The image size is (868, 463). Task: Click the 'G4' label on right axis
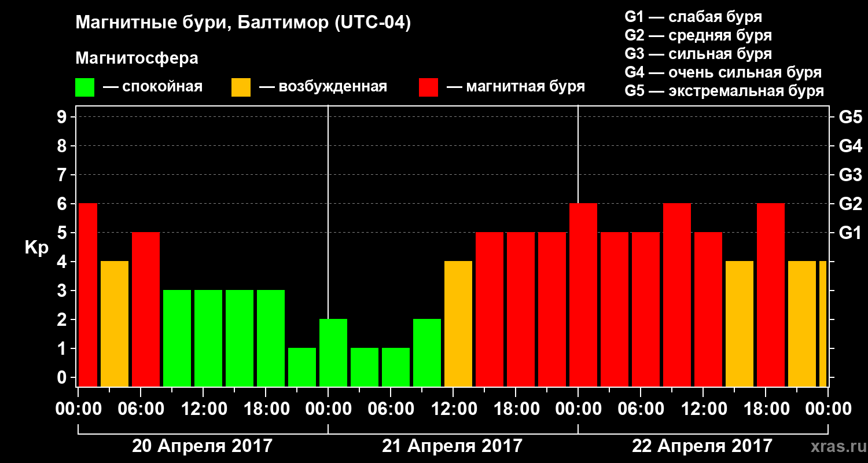[851, 146]
